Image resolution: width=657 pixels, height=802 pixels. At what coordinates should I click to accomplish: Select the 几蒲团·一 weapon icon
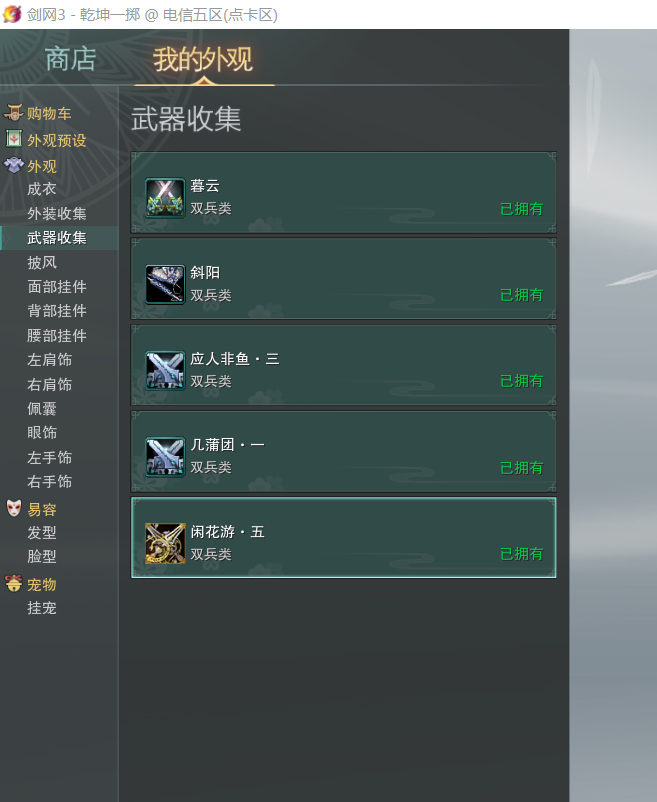tap(165, 457)
